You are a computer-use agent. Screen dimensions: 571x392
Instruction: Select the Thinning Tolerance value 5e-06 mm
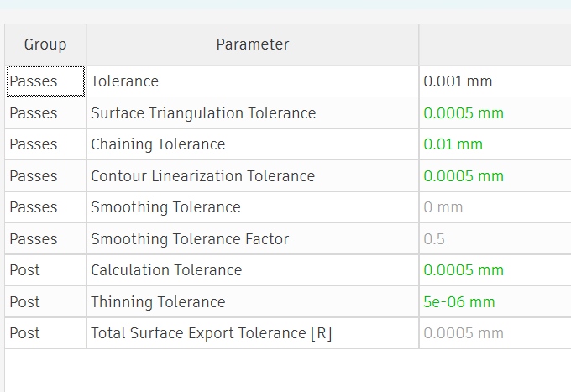pos(459,302)
